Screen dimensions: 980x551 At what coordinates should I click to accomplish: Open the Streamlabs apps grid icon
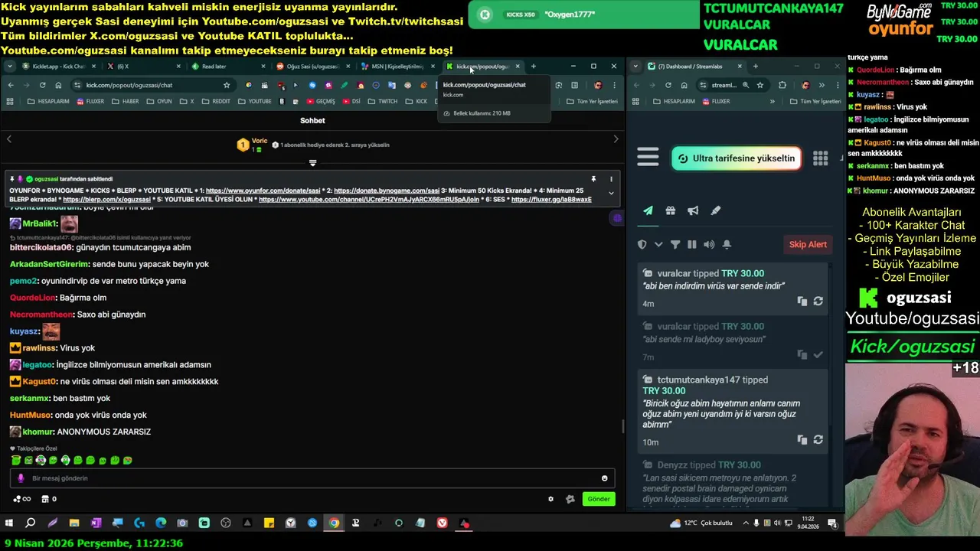(820, 158)
